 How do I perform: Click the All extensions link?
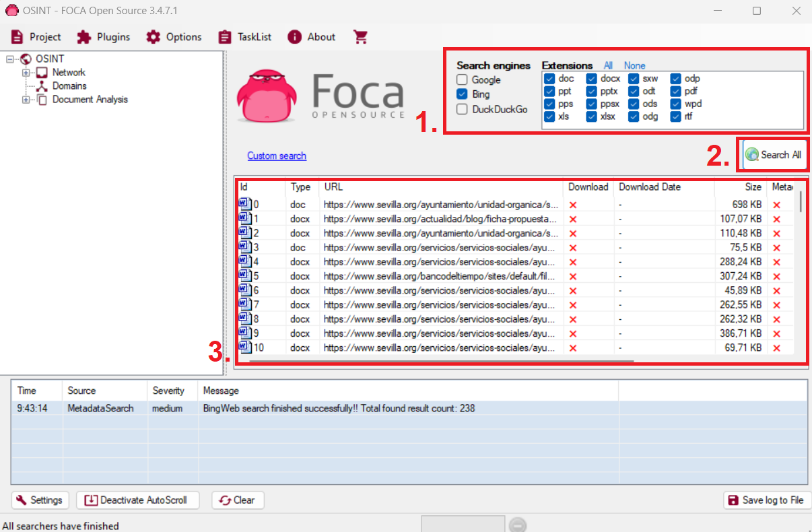click(x=608, y=65)
